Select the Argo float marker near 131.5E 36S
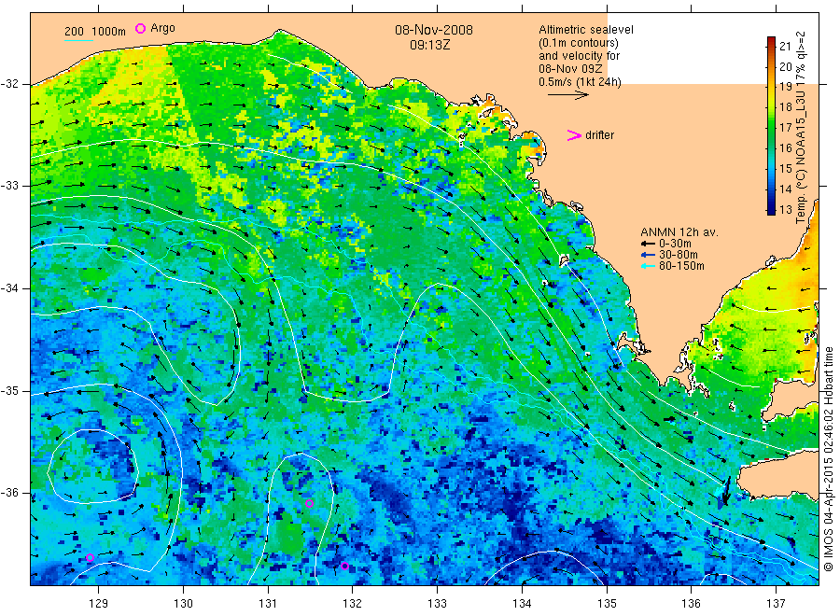This screenshot has height=616, width=840. point(309,503)
